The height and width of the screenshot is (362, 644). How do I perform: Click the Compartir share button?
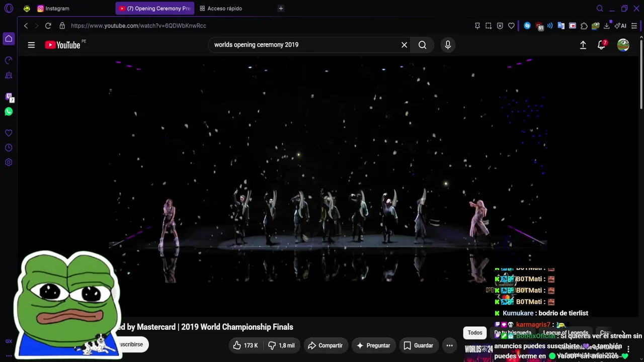click(x=325, y=345)
